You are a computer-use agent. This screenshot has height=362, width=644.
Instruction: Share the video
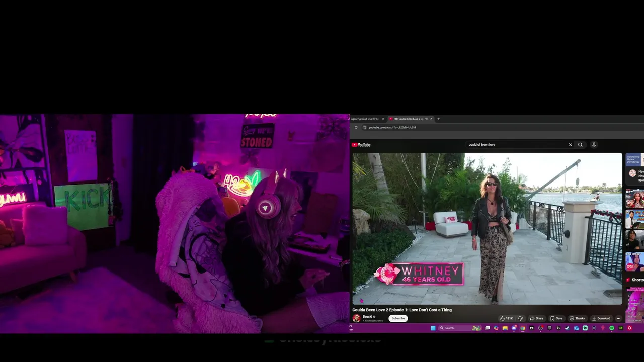point(536,318)
